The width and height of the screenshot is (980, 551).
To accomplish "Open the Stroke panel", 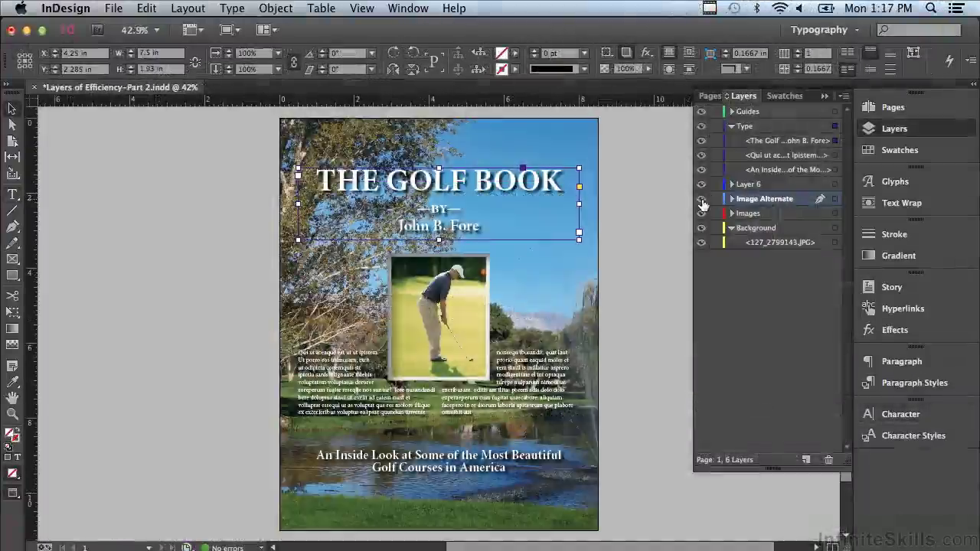I will pos(894,234).
